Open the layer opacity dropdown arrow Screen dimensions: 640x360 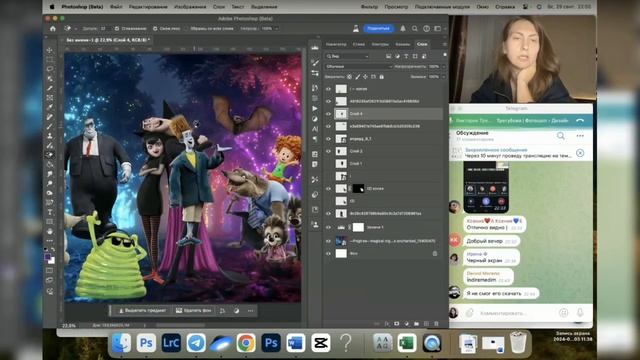(444, 66)
